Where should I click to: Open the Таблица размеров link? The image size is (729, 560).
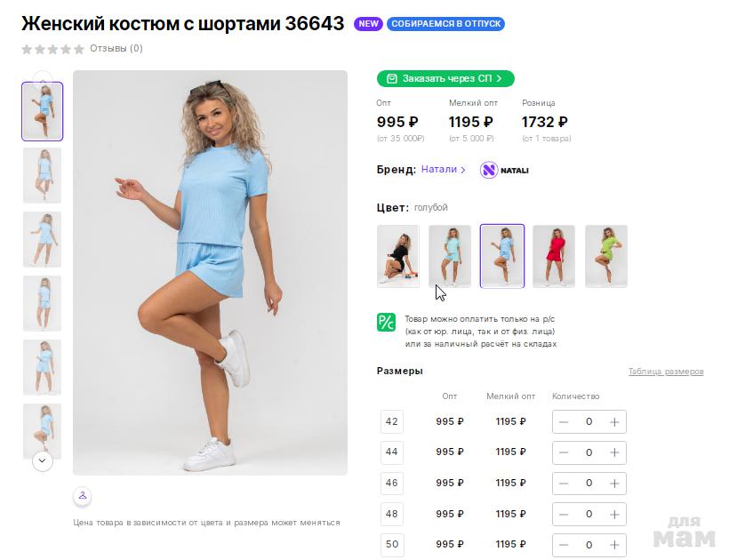tap(665, 372)
